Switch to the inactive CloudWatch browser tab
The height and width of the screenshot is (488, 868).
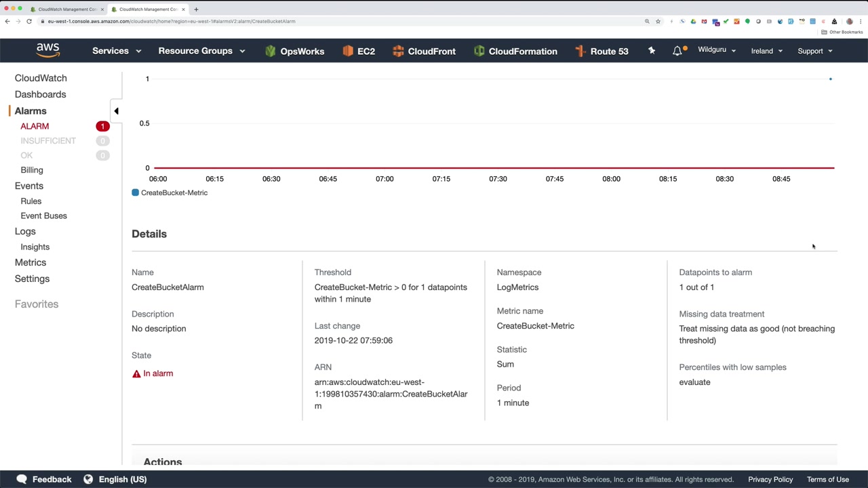click(68, 9)
